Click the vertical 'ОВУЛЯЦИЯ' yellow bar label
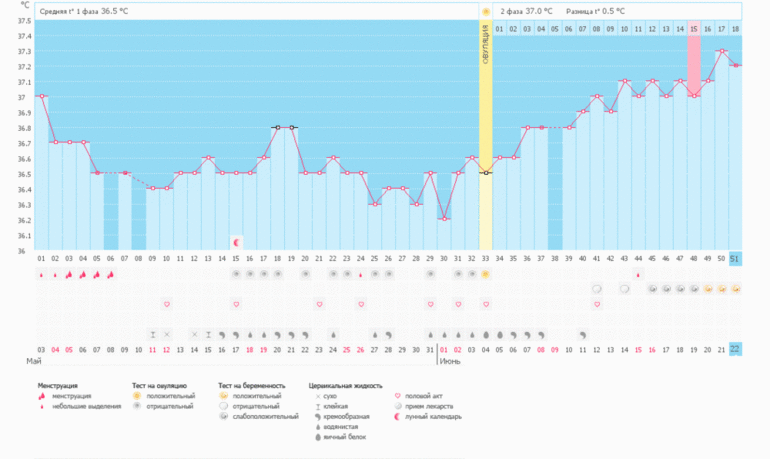The image size is (770, 459). (x=485, y=45)
